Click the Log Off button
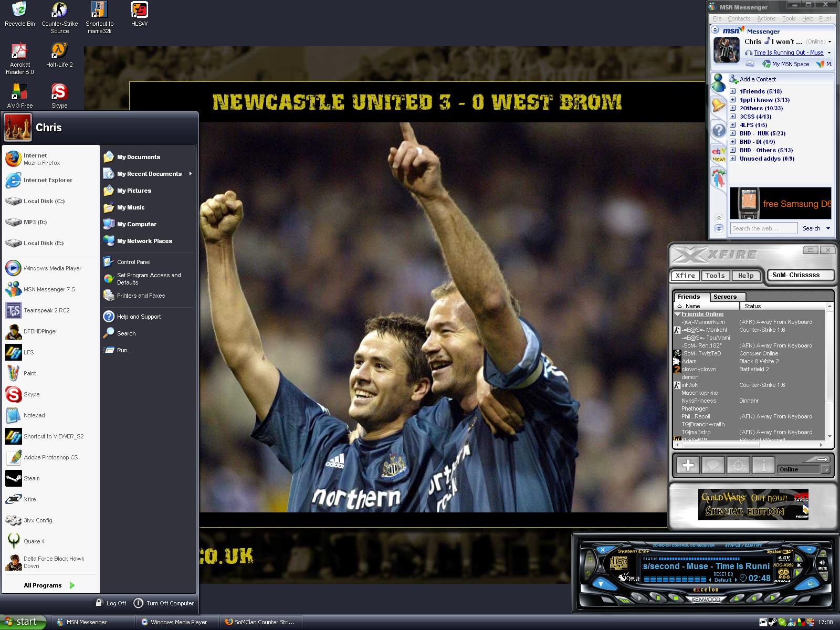 click(111, 603)
